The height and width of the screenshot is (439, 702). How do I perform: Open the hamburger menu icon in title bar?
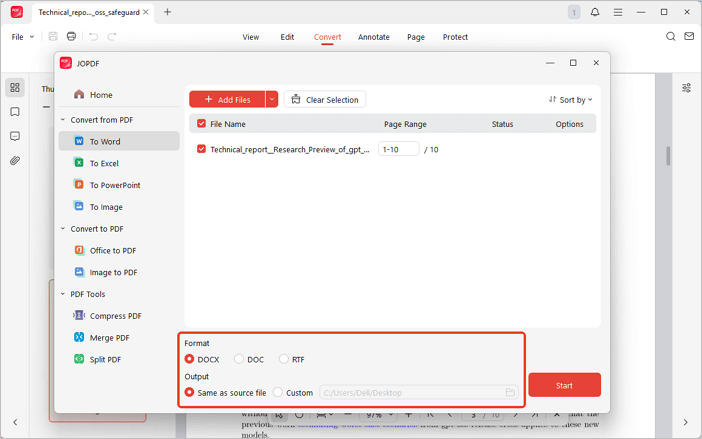coord(618,13)
